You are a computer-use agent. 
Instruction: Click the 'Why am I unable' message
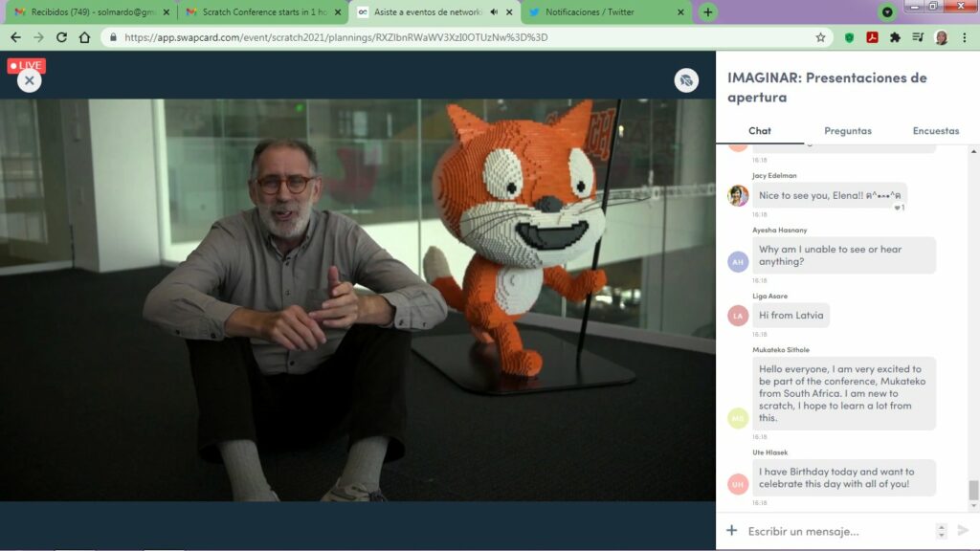point(844,255)
